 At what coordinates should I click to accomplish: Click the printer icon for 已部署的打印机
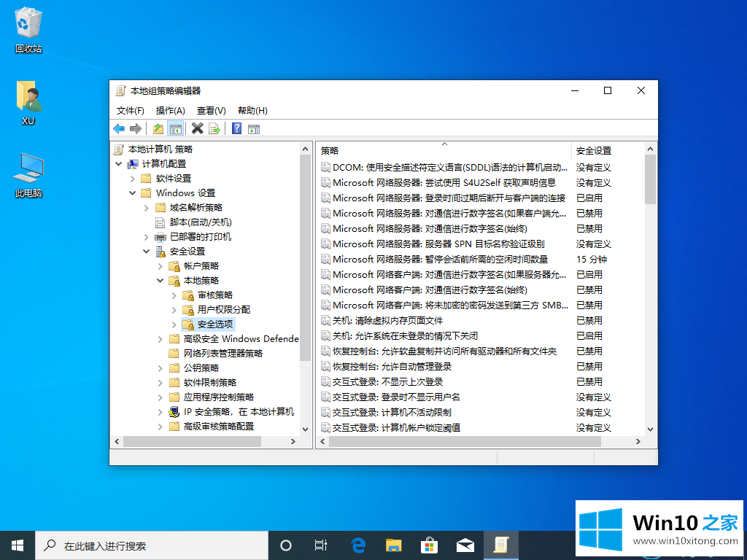click(160, 237)
